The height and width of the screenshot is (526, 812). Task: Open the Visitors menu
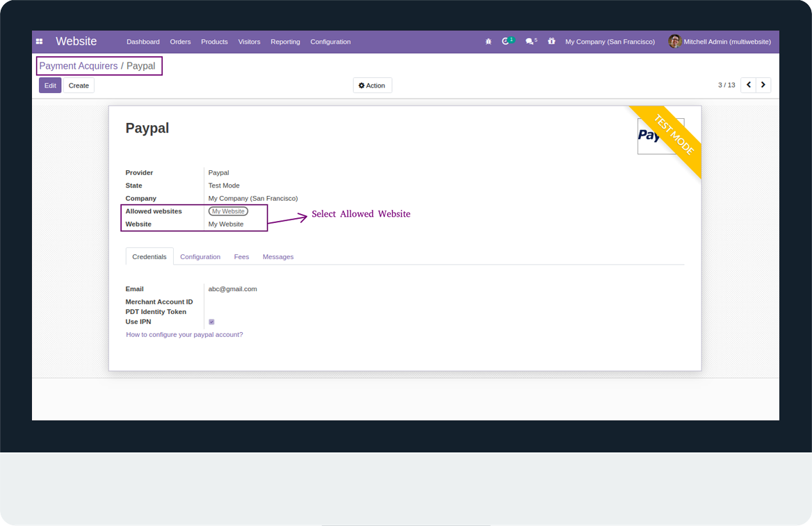(249, 42)
